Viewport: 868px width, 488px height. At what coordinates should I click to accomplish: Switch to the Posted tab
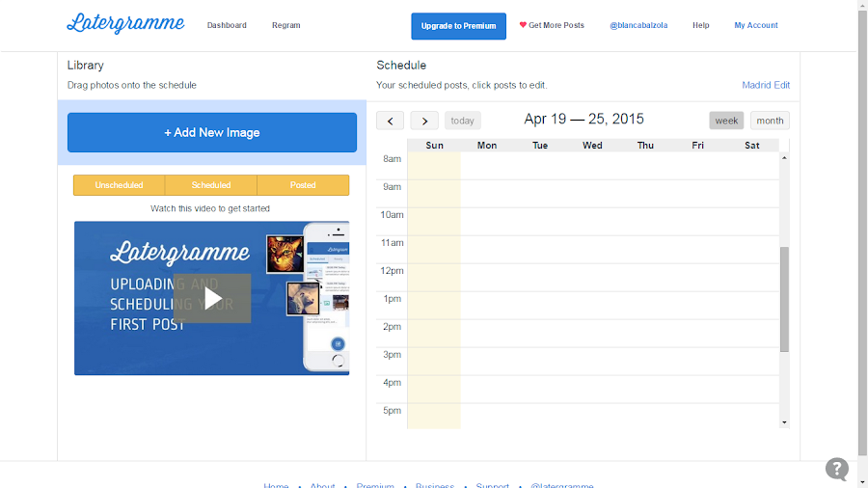point(303,185)
